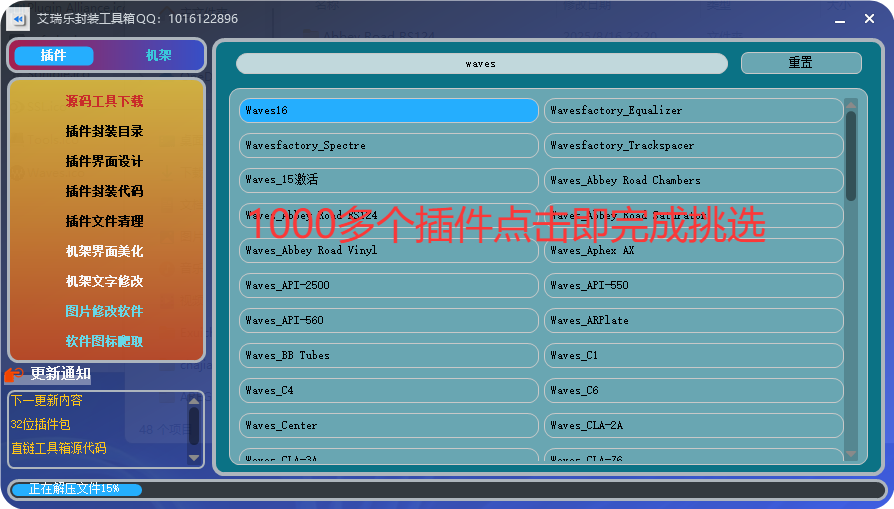
Task: Open 源码工具下载 menu entry
Action: (104, 101)
